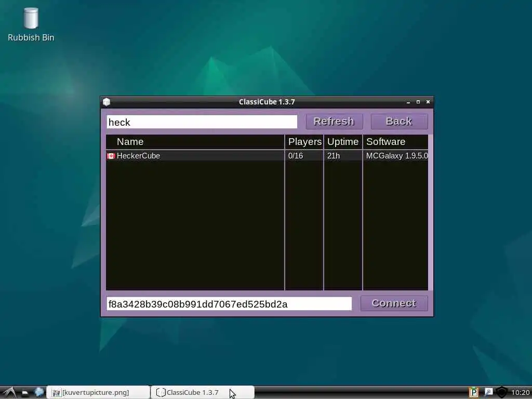Sort servers by Uptime column header
This screenshot has width=532, height=399.
[x=343, y=142]
